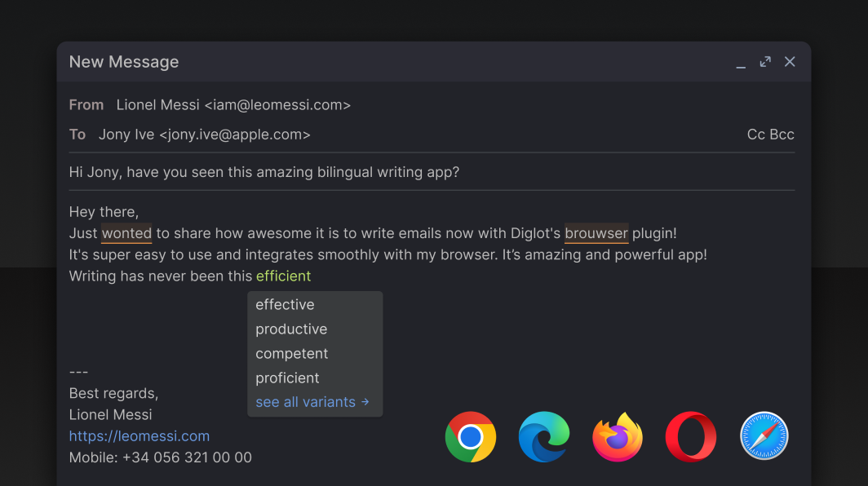Visit the leomessi.com website link

click(139, 435)
